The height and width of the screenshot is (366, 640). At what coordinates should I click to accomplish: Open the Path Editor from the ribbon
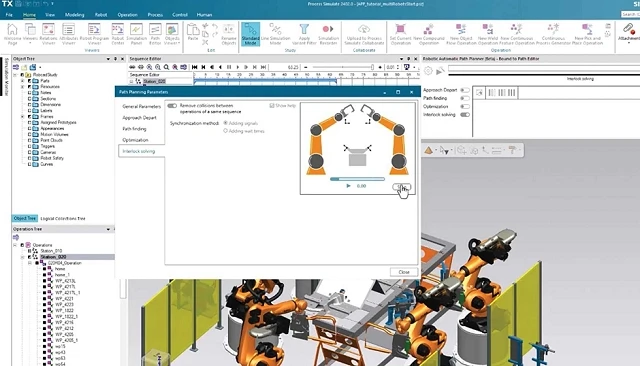(155, 34)
